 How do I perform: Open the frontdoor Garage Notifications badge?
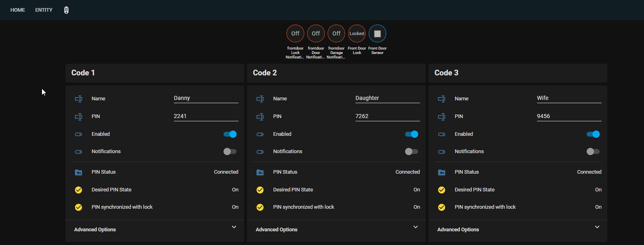coord(337,33)
